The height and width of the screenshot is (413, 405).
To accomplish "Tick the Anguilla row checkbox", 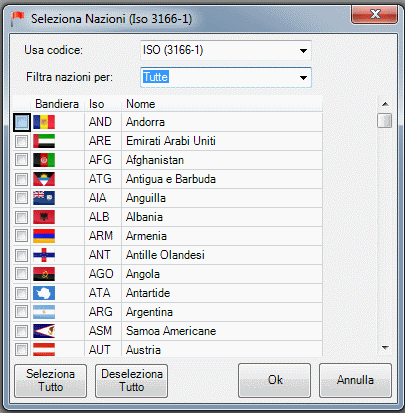I will 22,198.
